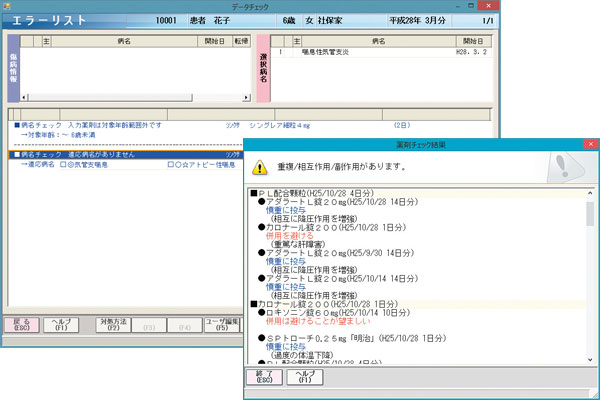This screenshot has width=600, height=400.
Task: Click 慎重に投与 under the SPトローチ row
Action: 286,346
